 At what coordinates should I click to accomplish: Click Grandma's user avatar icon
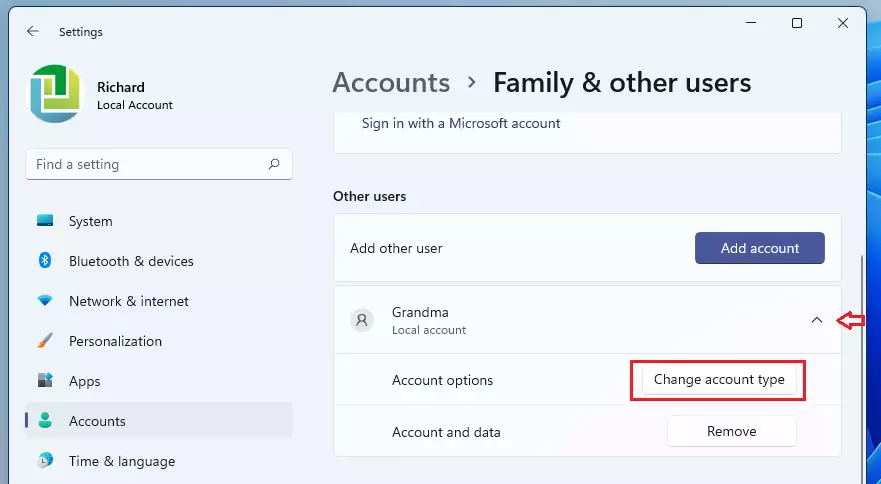pos(362,320)
